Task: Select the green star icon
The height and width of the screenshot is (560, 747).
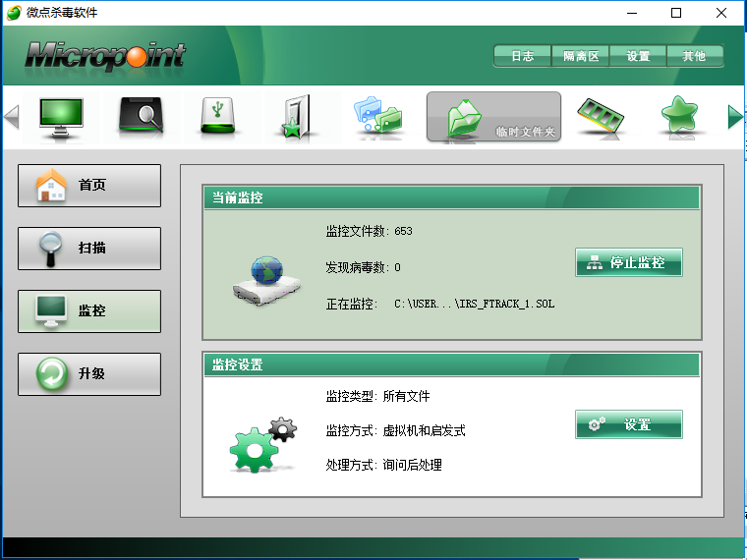Action: 679,115
